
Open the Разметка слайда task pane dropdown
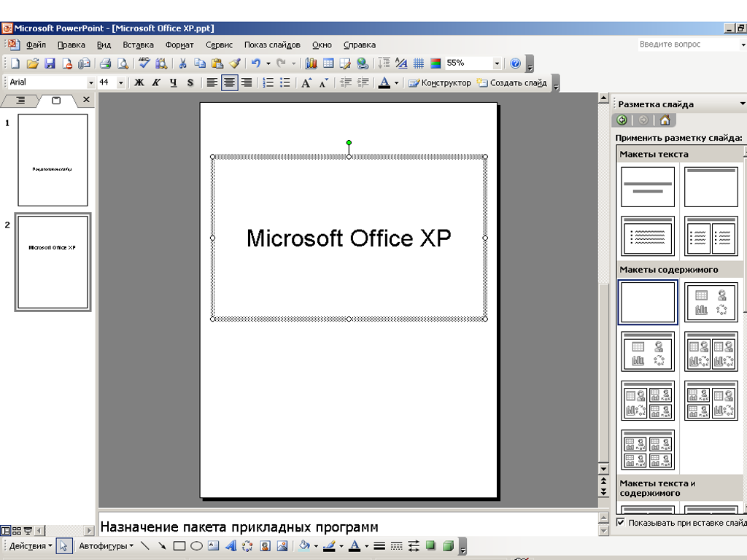pyautogui.click(x=742, y=104)
